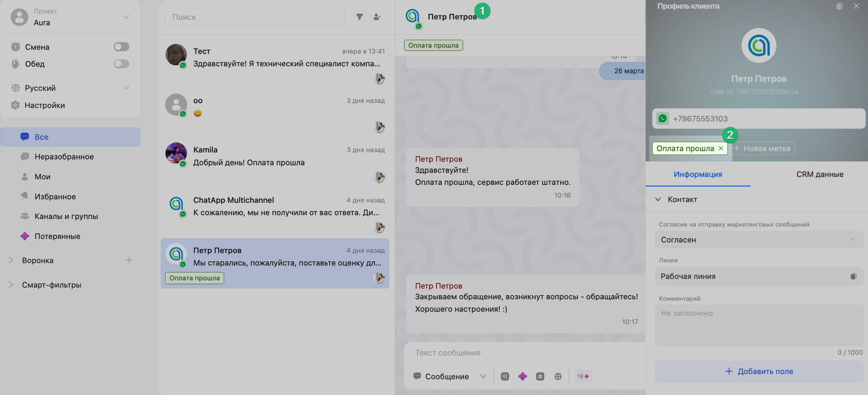Image resolution: width=868 pixels, height=395 pixels.
Task: Collapse the Контакт section
Action: tap(658, 199)
